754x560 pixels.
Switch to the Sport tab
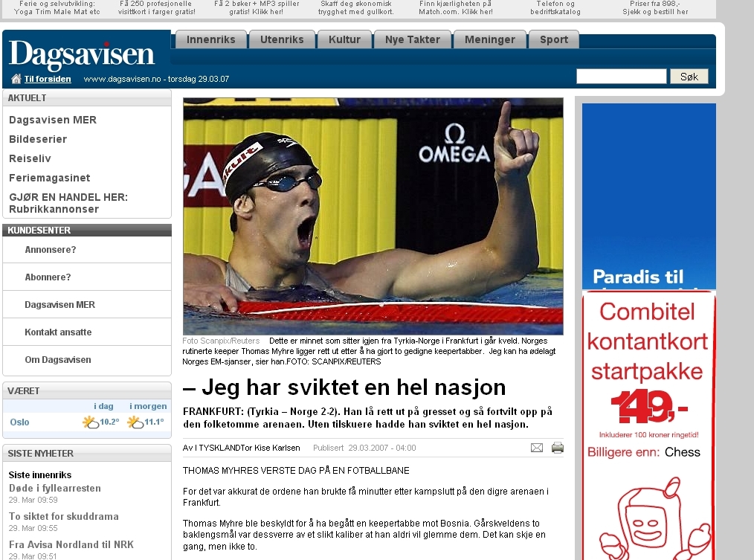[x=553, y=39]
